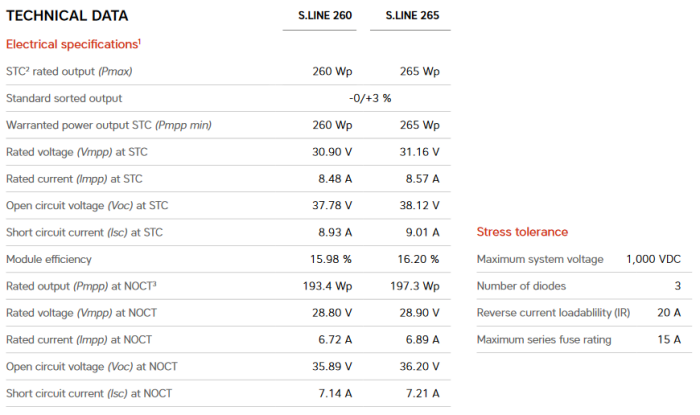Select the 197.3 Wp NOCT output value
This screenshot has width=700, height=415.
pos(414,286)
